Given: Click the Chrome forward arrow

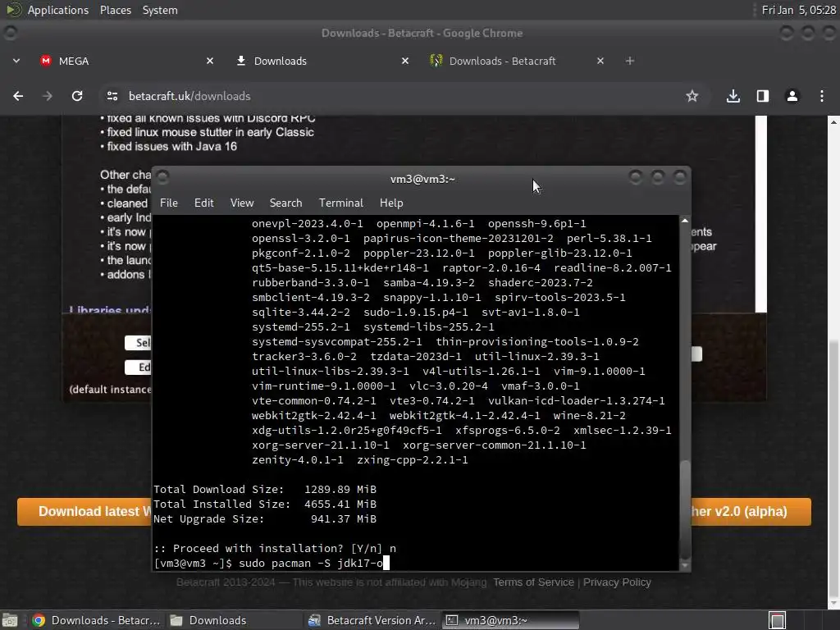Looking at the screenshot, I should 48,96.
